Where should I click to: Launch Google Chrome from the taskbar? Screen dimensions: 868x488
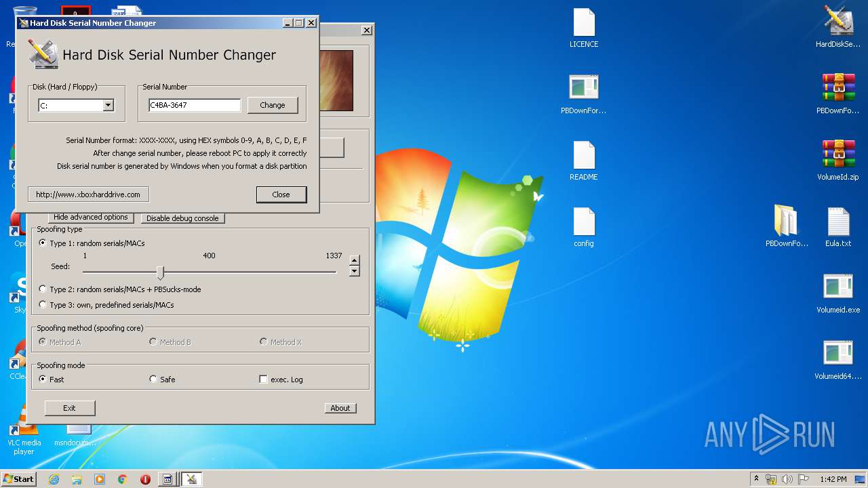point(123,479)
